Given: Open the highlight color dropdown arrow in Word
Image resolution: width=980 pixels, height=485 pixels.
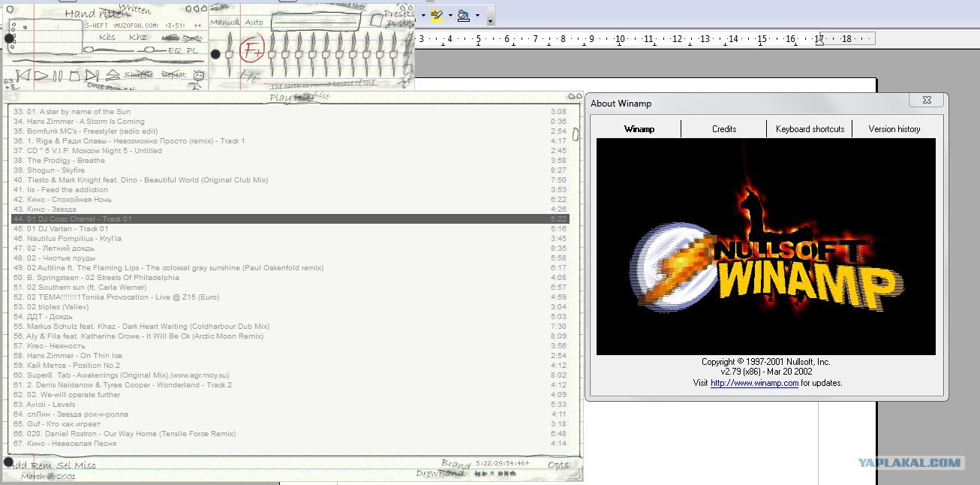Looking at the screenshot, I should pos(450,15).
